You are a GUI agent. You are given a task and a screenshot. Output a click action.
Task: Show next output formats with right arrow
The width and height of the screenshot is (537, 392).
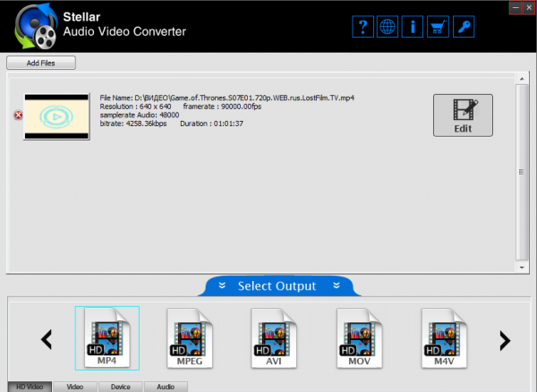click(505, 340)
